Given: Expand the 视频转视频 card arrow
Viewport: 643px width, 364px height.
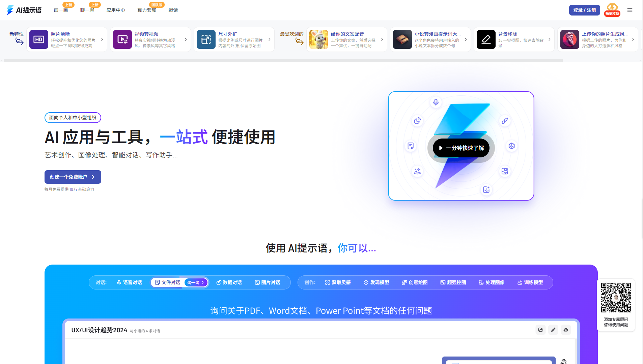Looking at the screenshot, I should [x=186, y=39].
